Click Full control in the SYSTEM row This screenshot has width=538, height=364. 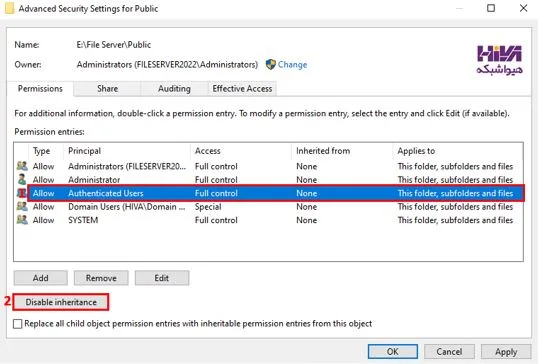pyautogui.click(x=216, y=220)
